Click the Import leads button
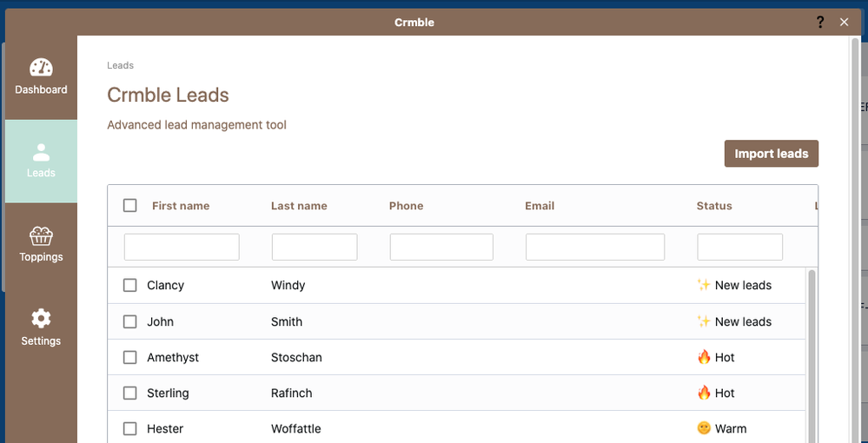Viewport: 868px width, 443px height. (772, 154)
